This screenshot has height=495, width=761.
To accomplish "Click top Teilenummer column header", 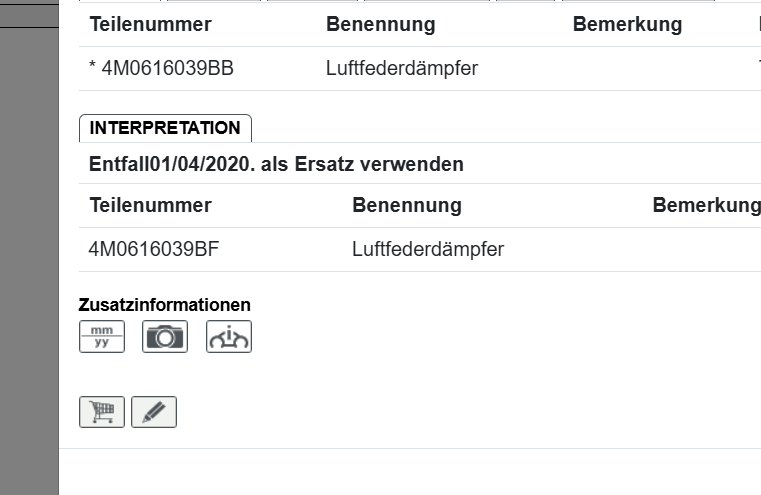I will coord(150,25).
